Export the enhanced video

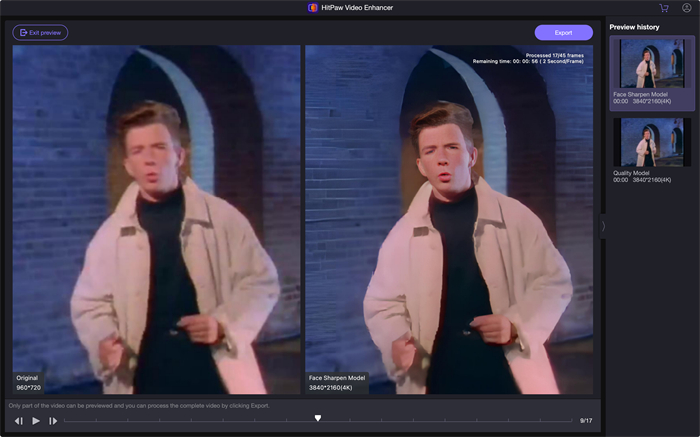(563, 33)
